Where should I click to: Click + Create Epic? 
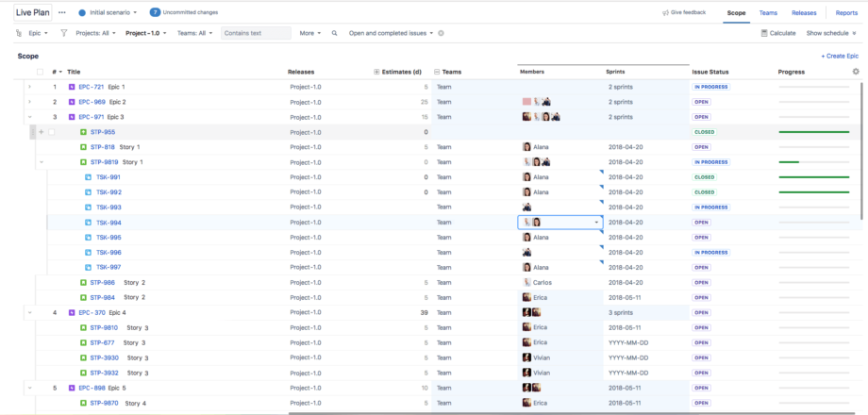[x=840, y=56]
